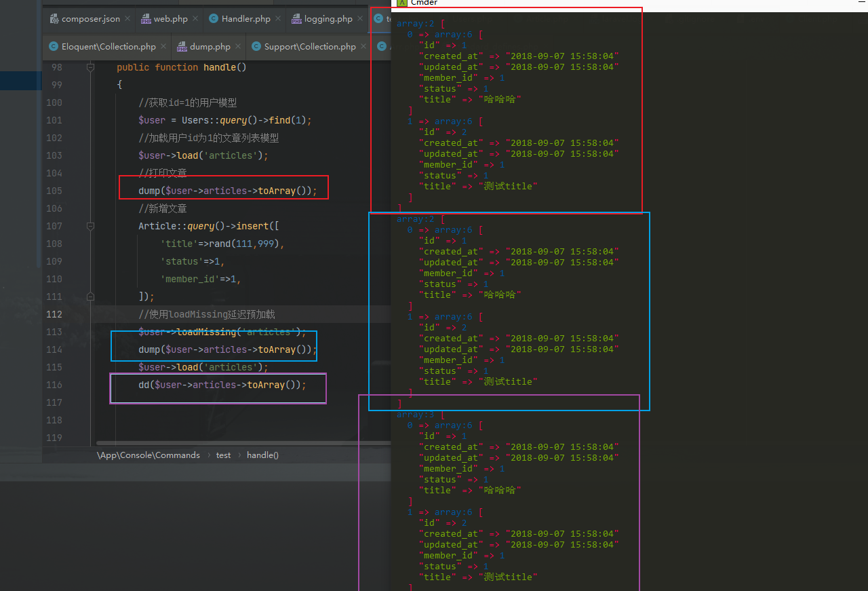868x591 pixels.
Task: Click the PHP icon on the logging.php tab
Action: 297,19
